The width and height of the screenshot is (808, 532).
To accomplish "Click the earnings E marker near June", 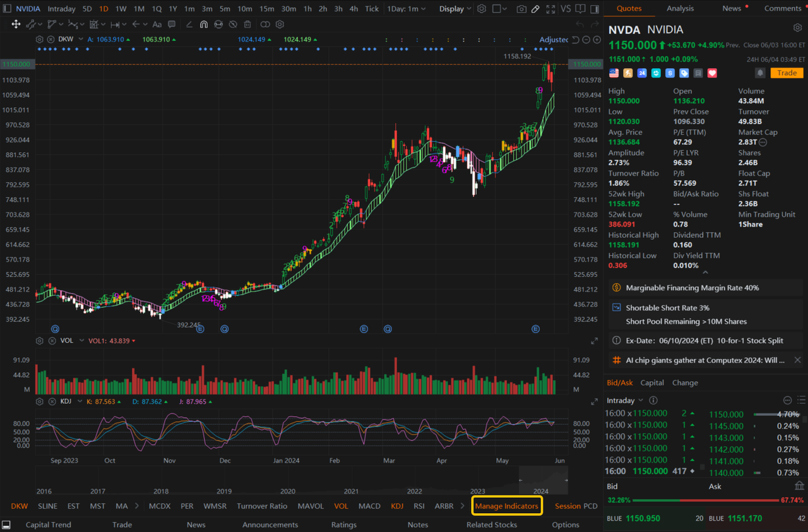I will point(535,329).
